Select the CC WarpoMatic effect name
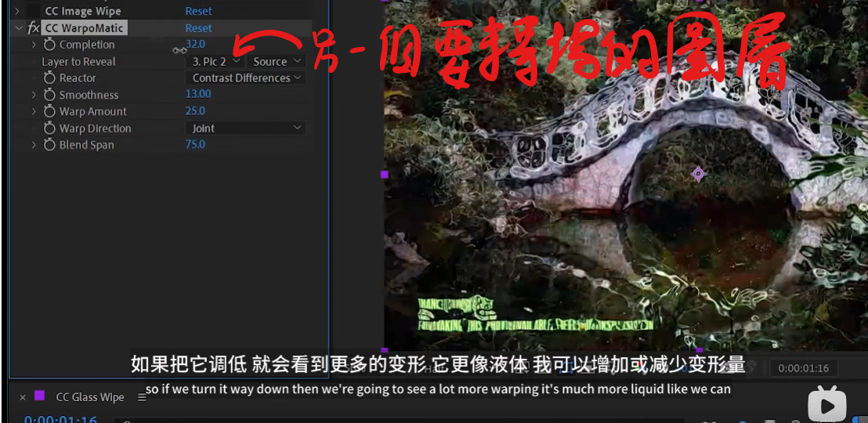Image resolution: width=868 pixels, height=423 pixels. pyautogui.click(x=84, y=27)
